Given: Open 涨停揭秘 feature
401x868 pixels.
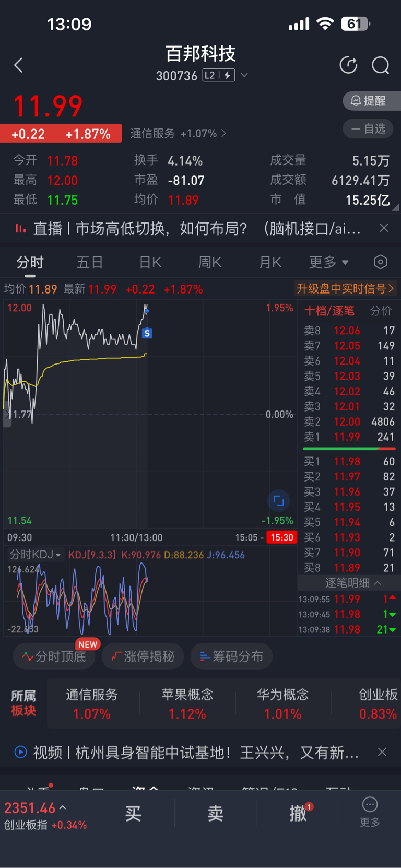Looking at the screenshot, I should click(x=143, y=656).
